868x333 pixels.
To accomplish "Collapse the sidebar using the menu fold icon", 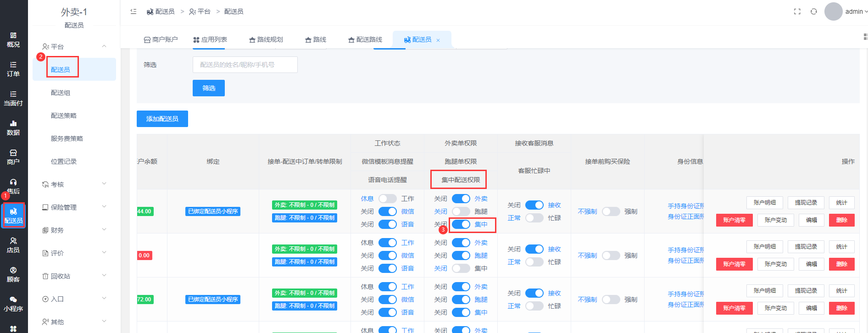I will pyautogui.click(x=134, y=11).
